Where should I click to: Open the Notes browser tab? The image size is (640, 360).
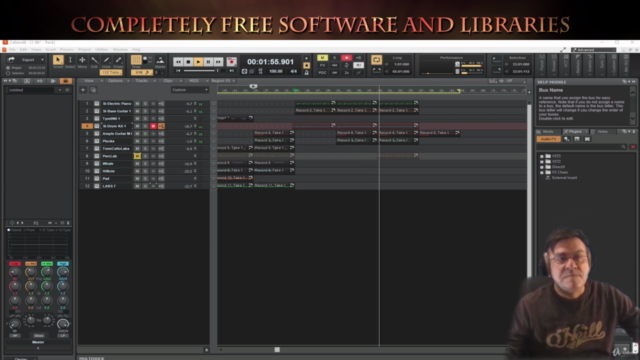tap(602, 131)
